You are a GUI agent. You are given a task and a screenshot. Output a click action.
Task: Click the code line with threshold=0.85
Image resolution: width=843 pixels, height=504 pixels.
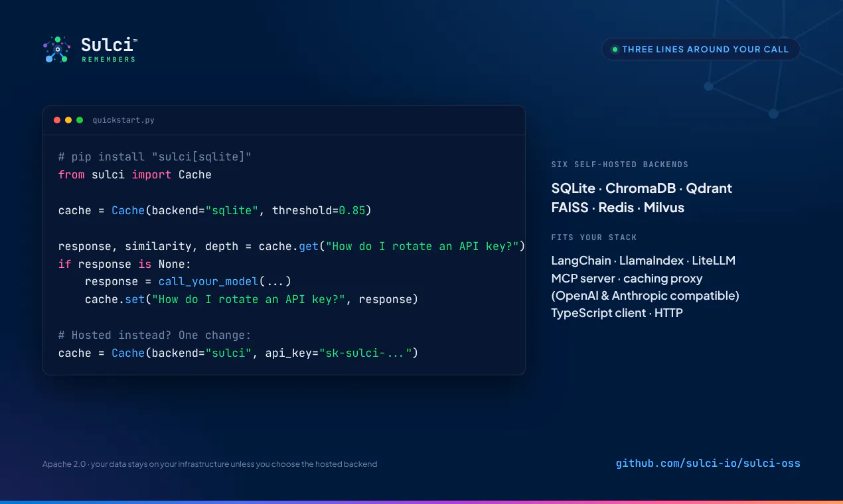coord(215,211)
